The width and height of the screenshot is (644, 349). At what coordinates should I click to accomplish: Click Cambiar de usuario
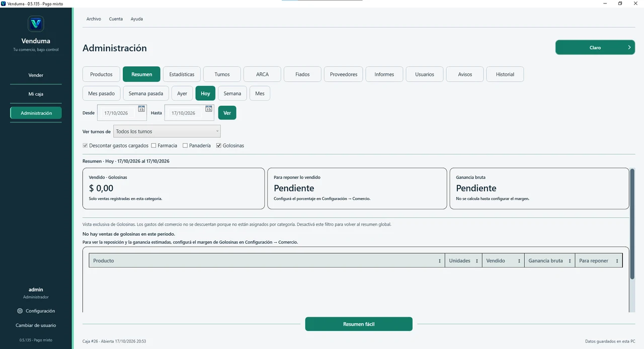36,325
